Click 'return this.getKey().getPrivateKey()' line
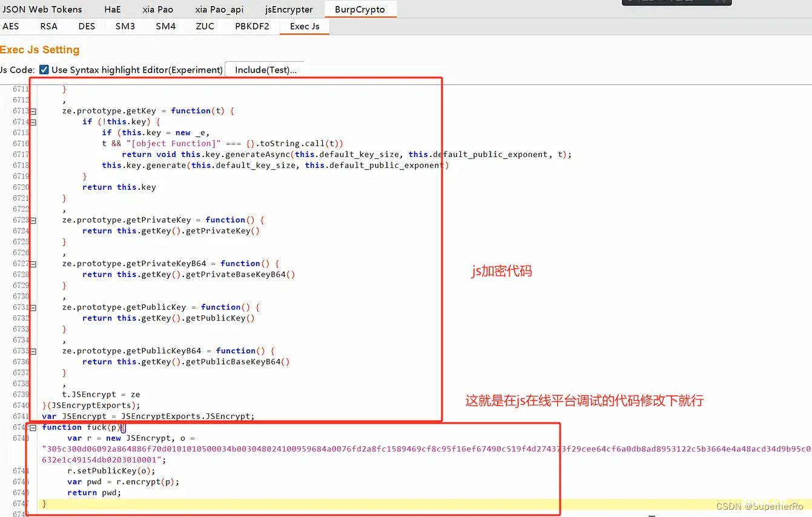This screenshot has height=517, width=812. pyautogui.click(x=171, y=231)
